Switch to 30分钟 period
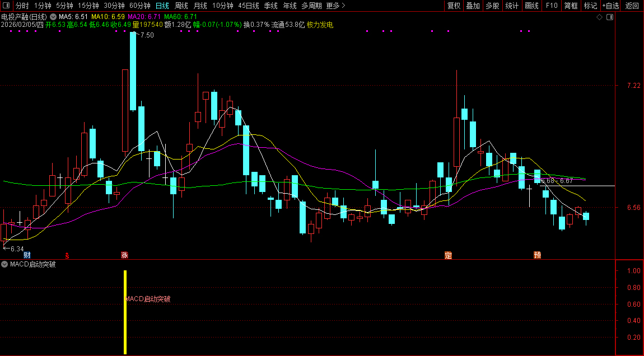Image resolution: width=644 pixels, height=356 pixels. pyautogui.click(x=114, y=6)
